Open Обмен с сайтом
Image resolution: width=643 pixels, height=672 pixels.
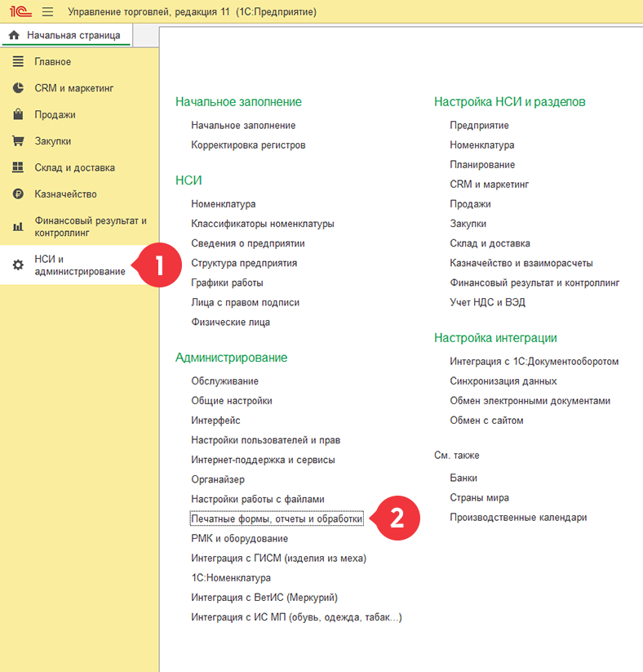click(x=486, y=421)
